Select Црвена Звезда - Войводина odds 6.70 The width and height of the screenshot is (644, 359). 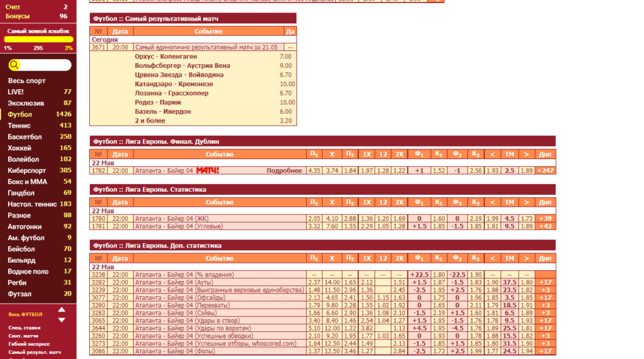click(x=286, y=75)
